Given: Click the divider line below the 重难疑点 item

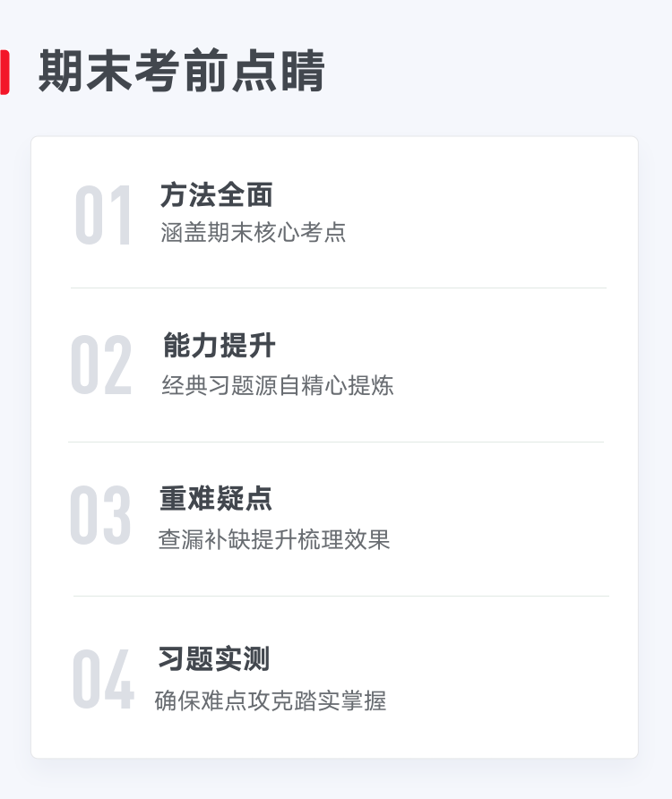Looking at the screenshot, I should [341, 596].
